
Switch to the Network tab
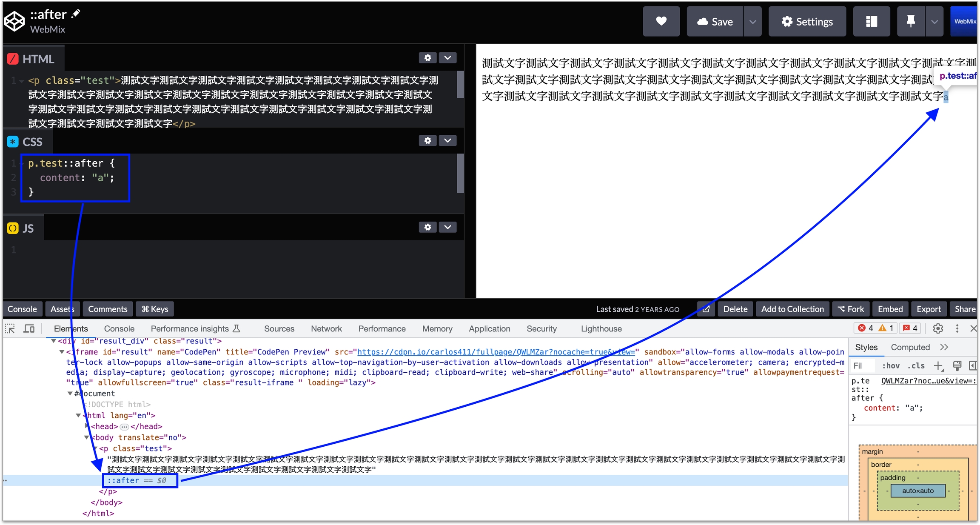pos(326,329)
